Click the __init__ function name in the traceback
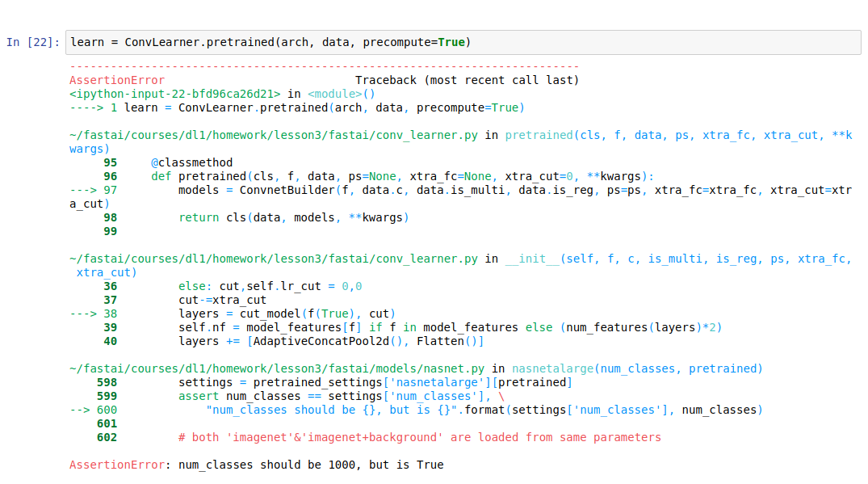 point(532,259)
